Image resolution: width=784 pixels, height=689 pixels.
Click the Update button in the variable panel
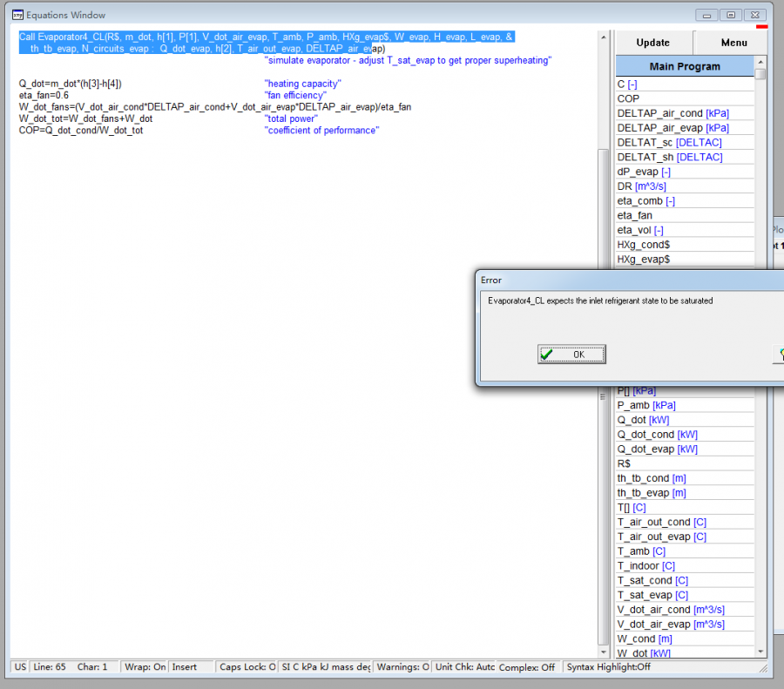click(653, 43)
